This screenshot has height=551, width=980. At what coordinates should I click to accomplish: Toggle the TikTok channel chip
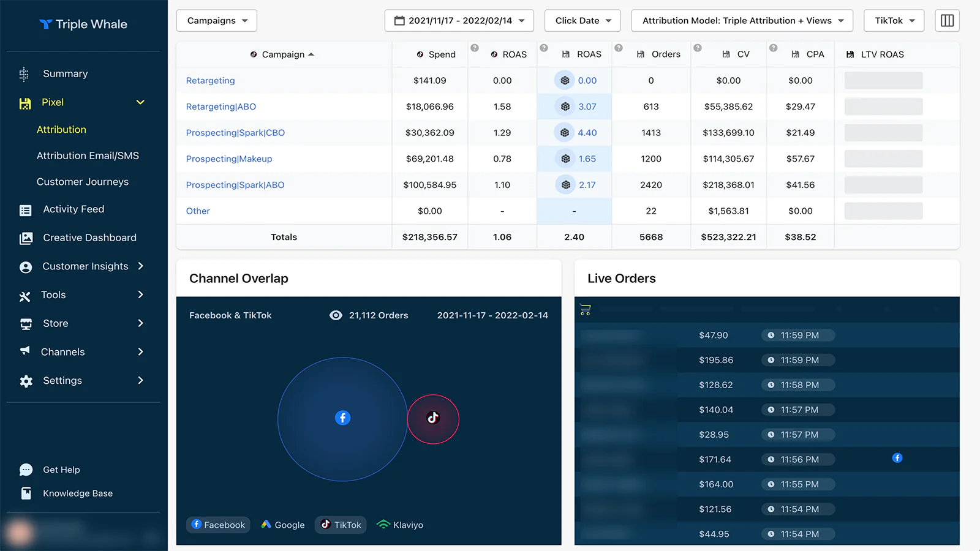341,525
